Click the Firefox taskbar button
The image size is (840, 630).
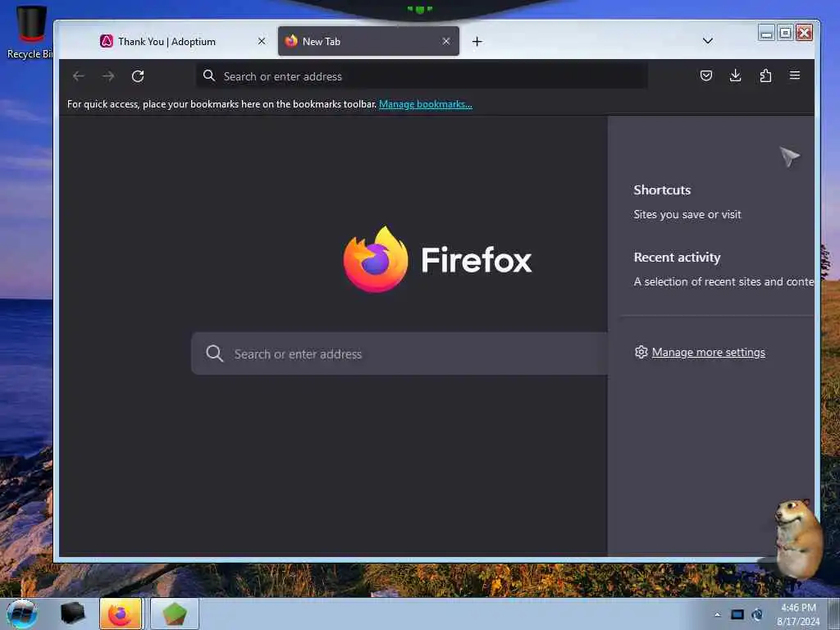click(x=121, y=614)
